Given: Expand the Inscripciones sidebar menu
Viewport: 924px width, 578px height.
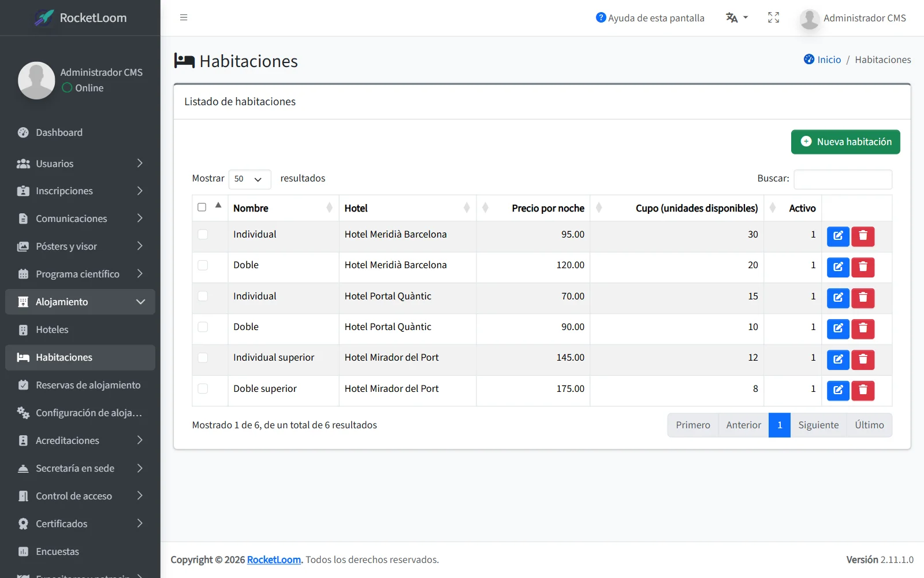Looking at the screenshot, I should (x=80, y=191).
